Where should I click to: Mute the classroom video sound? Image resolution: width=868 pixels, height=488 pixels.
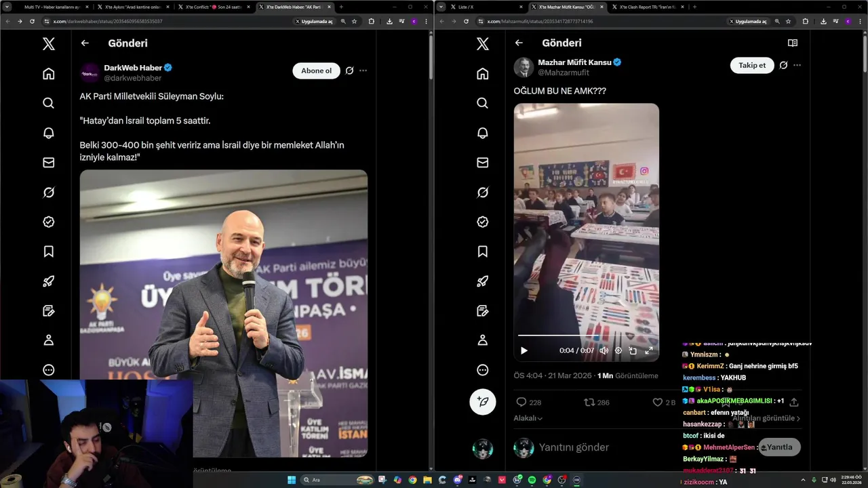tap(604, 350)
